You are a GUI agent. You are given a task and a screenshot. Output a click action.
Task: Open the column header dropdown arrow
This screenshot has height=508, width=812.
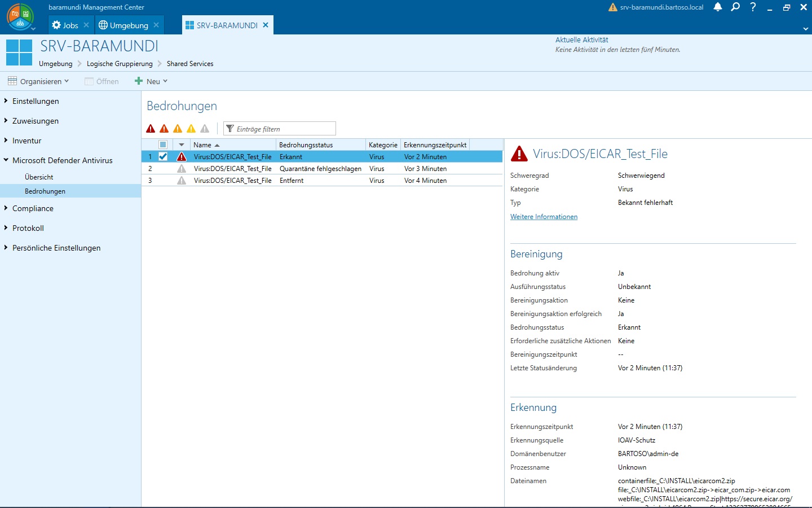182,145
